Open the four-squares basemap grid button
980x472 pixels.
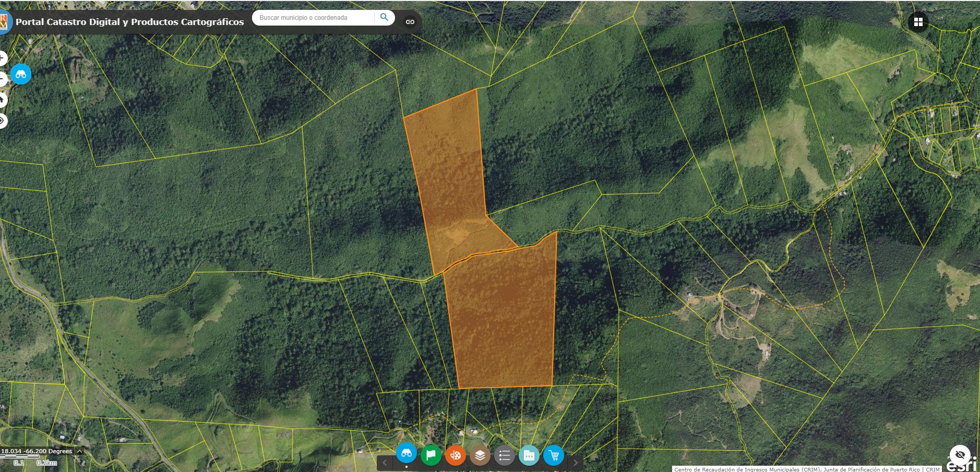[x=918, y=22]
